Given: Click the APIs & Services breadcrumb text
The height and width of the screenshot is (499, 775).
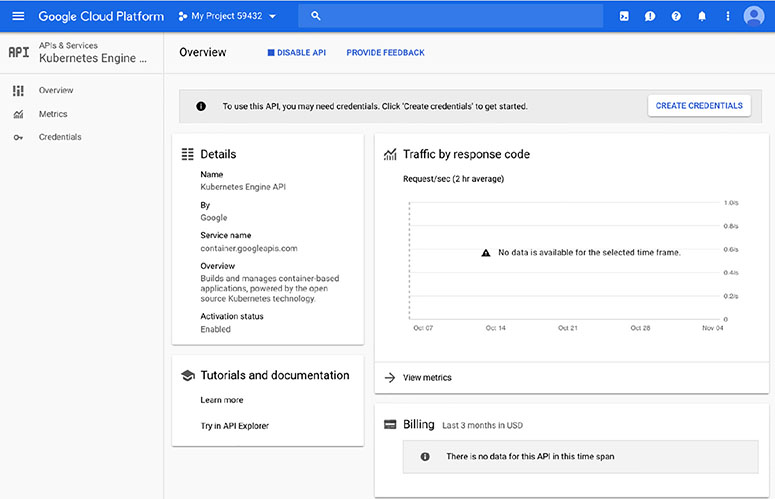Looking at the screenshot, I should pyautogui.click(x=68, y=45).
